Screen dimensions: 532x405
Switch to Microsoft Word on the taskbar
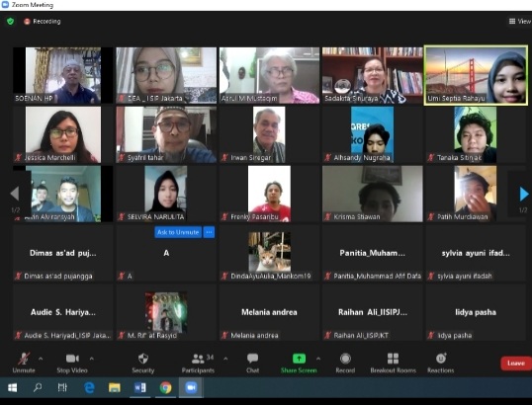click(139, 387)
